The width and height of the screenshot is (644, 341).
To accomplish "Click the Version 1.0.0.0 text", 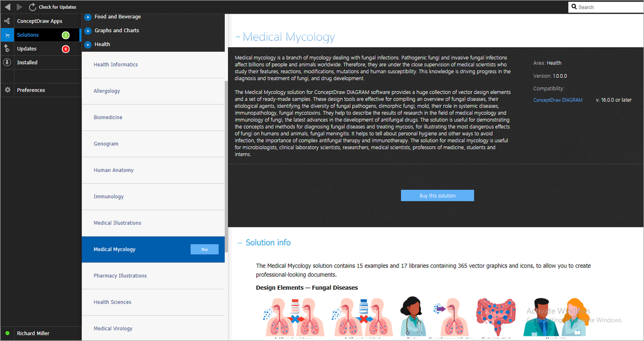I will (550, 76).
